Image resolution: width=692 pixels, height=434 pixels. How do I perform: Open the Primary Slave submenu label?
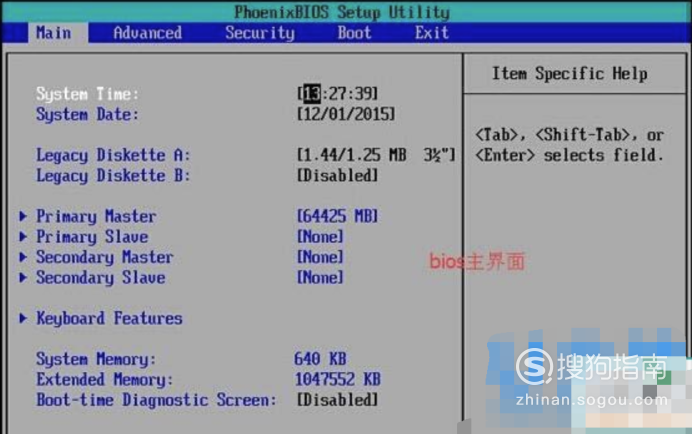coord(92,237)
